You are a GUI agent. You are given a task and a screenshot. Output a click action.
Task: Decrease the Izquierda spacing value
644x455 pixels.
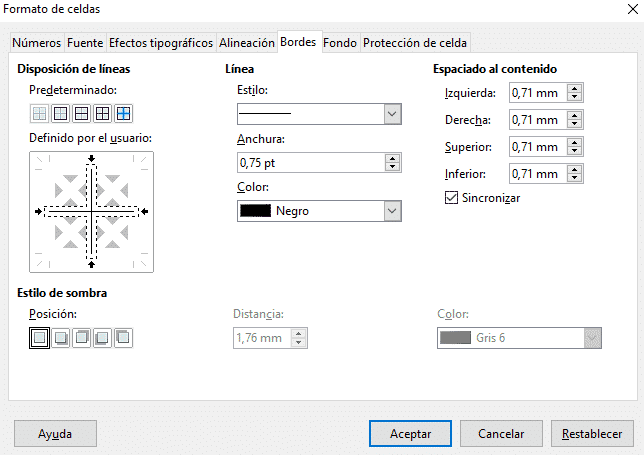click(575, 97)
